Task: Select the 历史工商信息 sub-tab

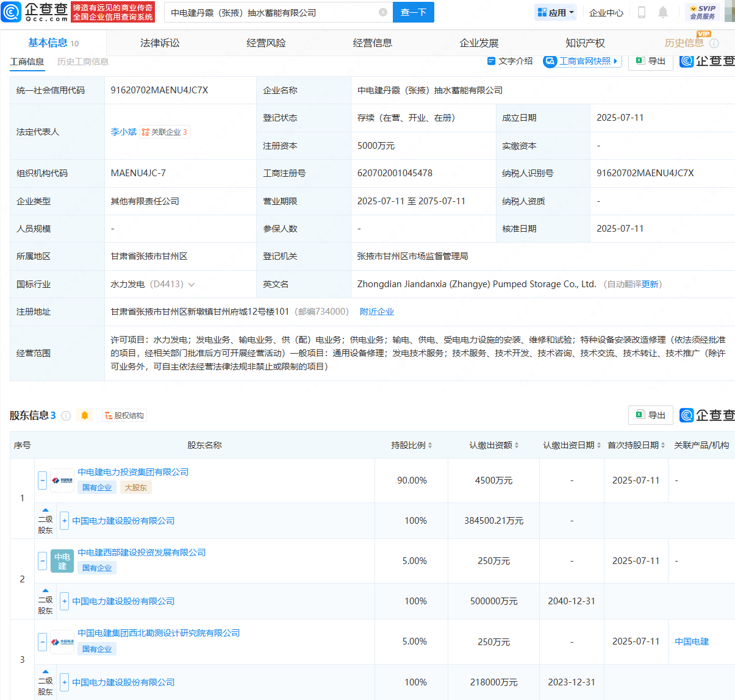Action: [82, 62]
